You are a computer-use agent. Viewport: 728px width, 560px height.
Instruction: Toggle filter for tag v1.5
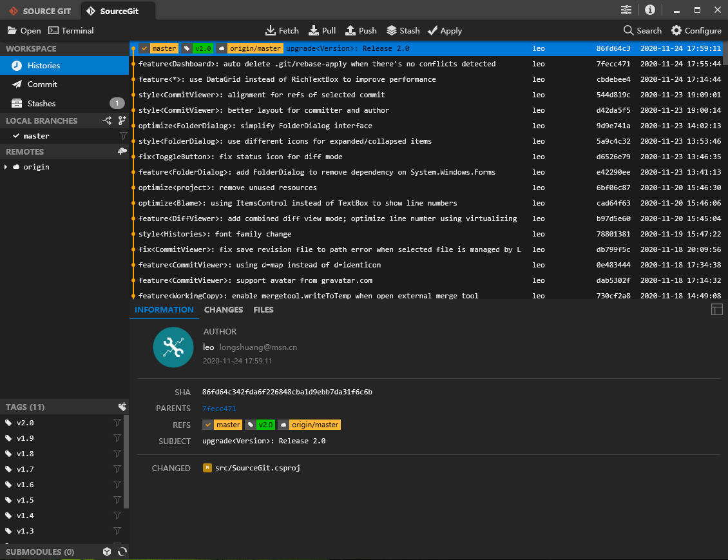point(117,500)
